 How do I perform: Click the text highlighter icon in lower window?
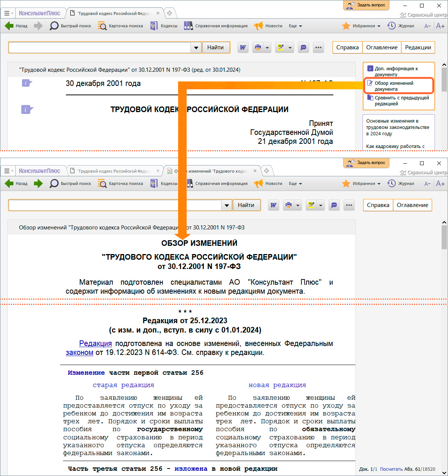(x=311, y=205)
